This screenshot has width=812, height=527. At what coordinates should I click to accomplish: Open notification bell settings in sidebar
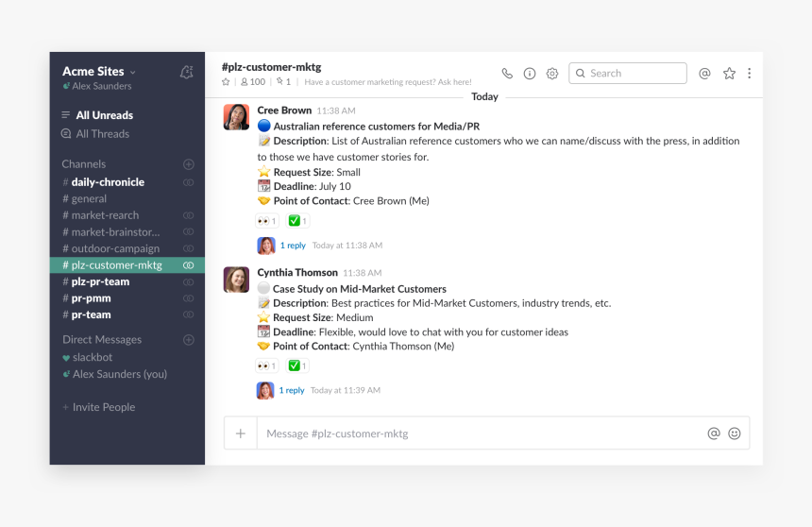point(186,72)
